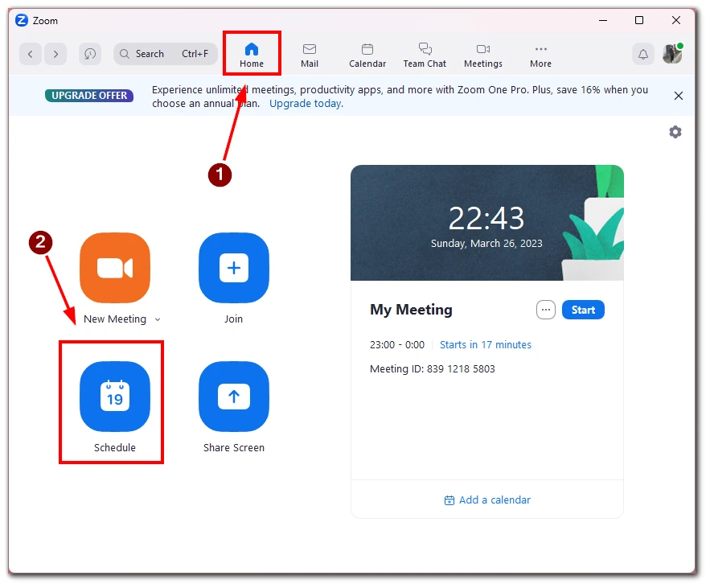710x588 pixels.
Task: Switch to the Home tab
Action: coord(252,55)
